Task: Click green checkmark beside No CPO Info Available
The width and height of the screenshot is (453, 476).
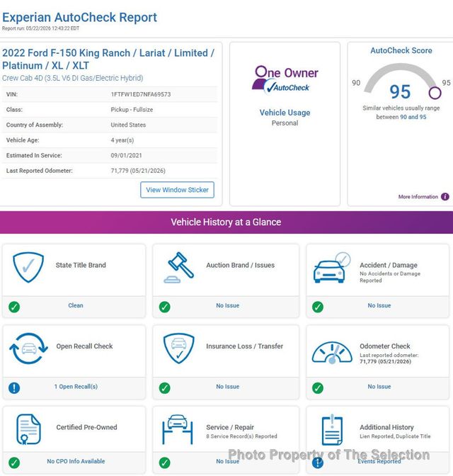Action: click(x=14, y=463)
